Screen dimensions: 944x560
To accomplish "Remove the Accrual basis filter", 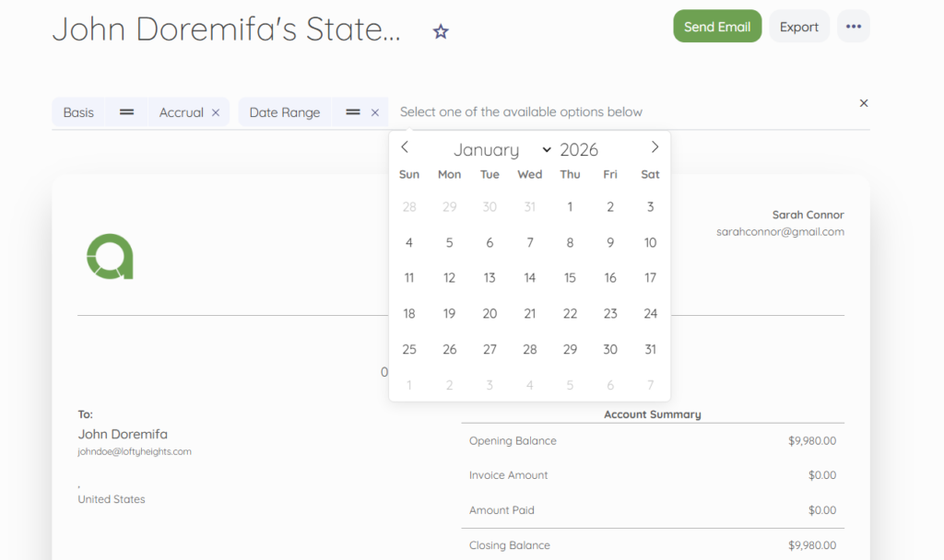I will pos(216,112).
